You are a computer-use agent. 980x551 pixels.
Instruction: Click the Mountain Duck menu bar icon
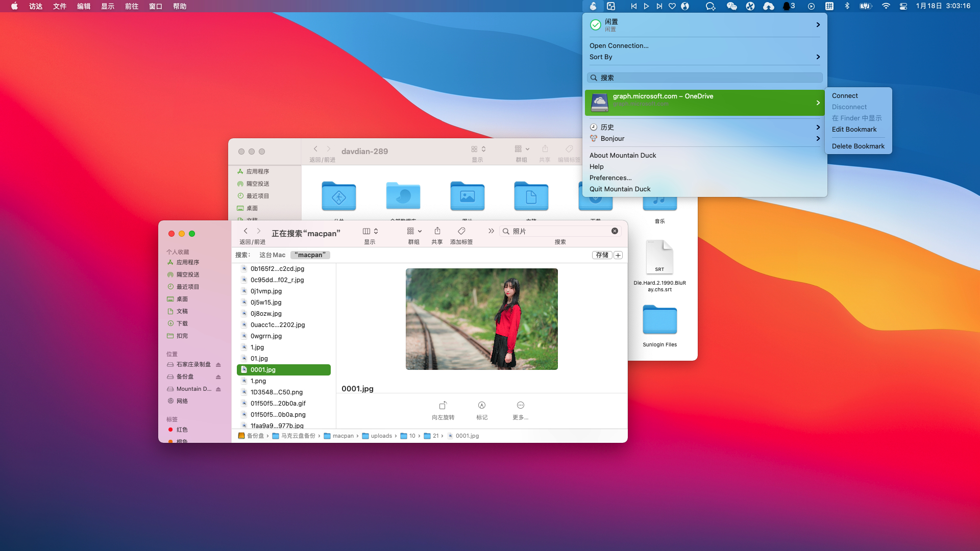pos(593,6)
